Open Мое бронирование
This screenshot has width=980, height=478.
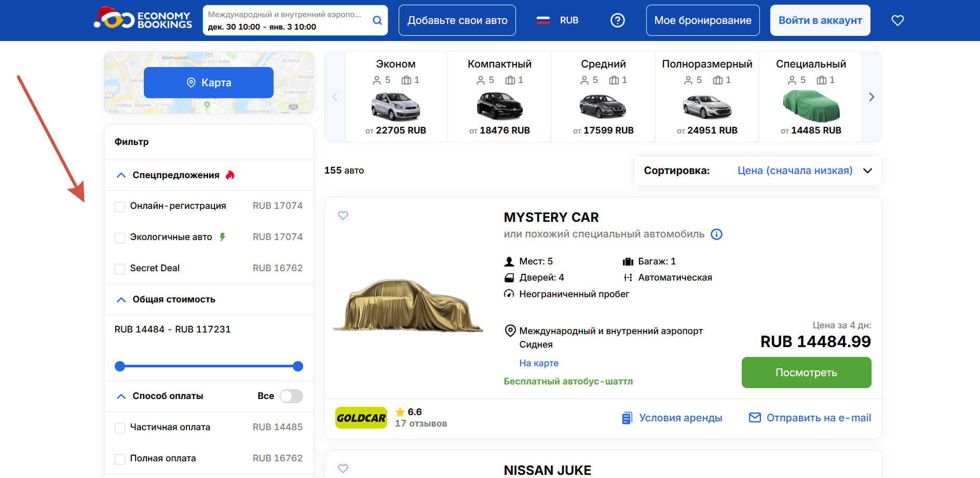click(x=703, y=20)
